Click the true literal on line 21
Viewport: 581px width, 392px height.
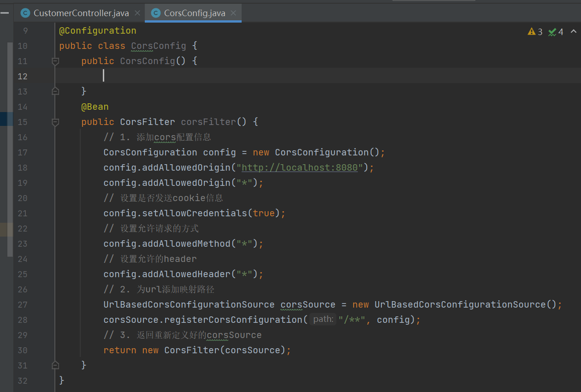264,214
